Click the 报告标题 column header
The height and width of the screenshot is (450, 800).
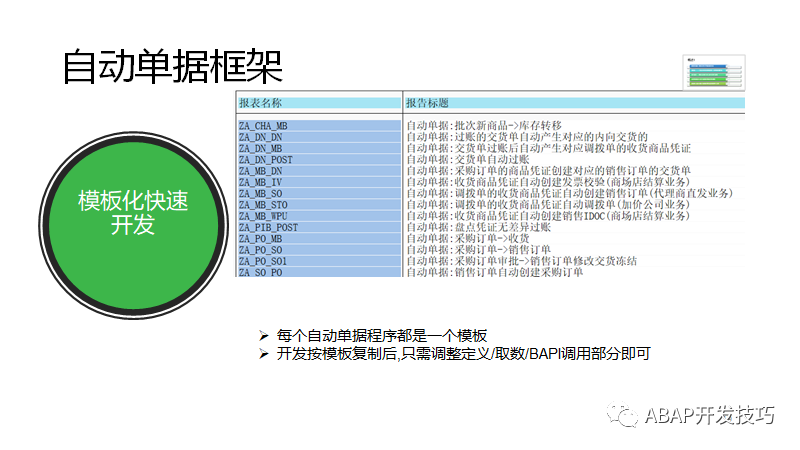pos(575,103)
